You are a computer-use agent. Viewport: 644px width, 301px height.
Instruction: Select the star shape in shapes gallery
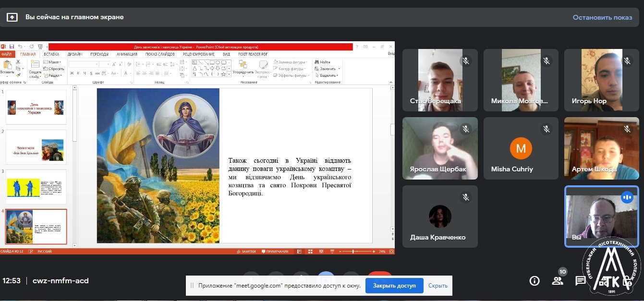click(x=223, y=74)
